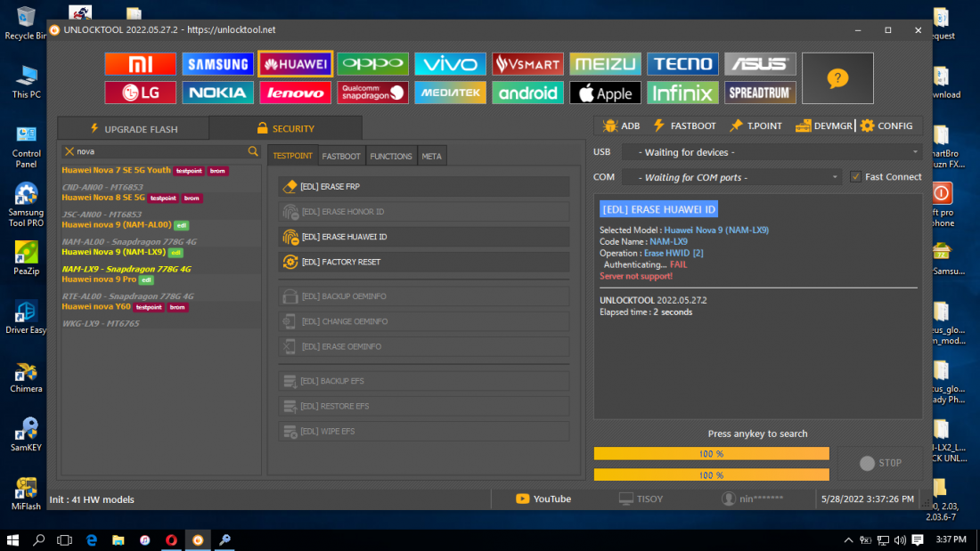The image size is (980, 551).
Task: Choose the LG brand tile
Action: pos(141,93)
